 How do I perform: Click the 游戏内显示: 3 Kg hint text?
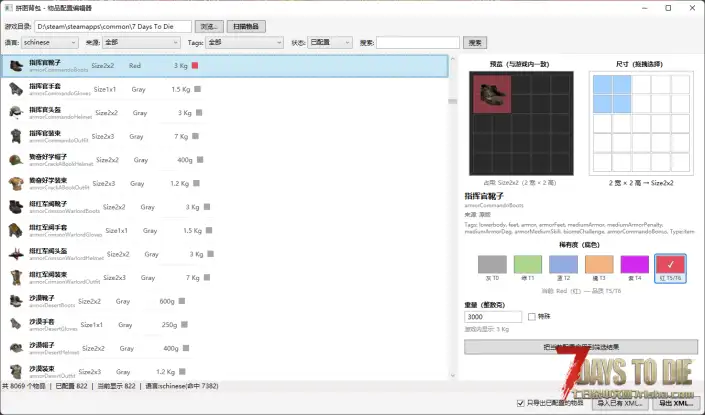[486, 330]
